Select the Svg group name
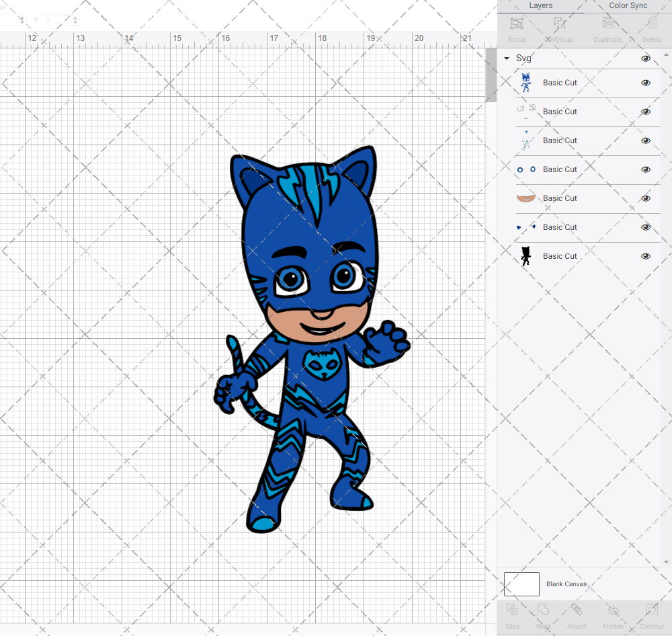 (523, 58)
